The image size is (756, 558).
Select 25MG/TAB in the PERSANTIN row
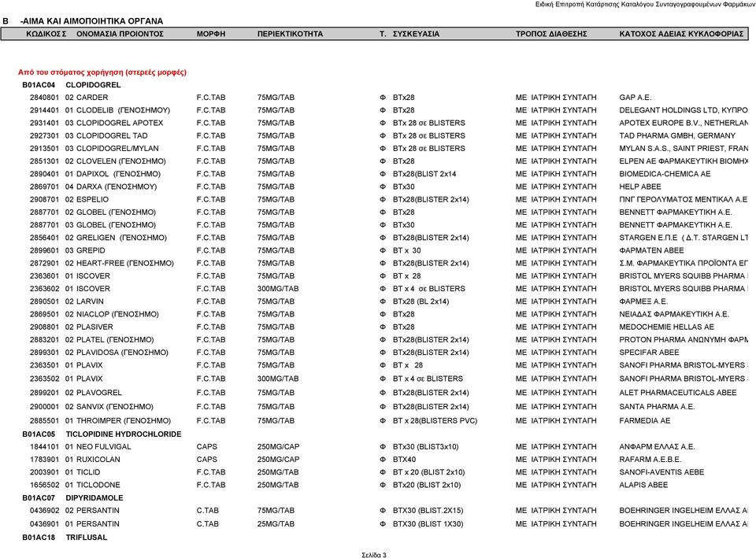276,524
